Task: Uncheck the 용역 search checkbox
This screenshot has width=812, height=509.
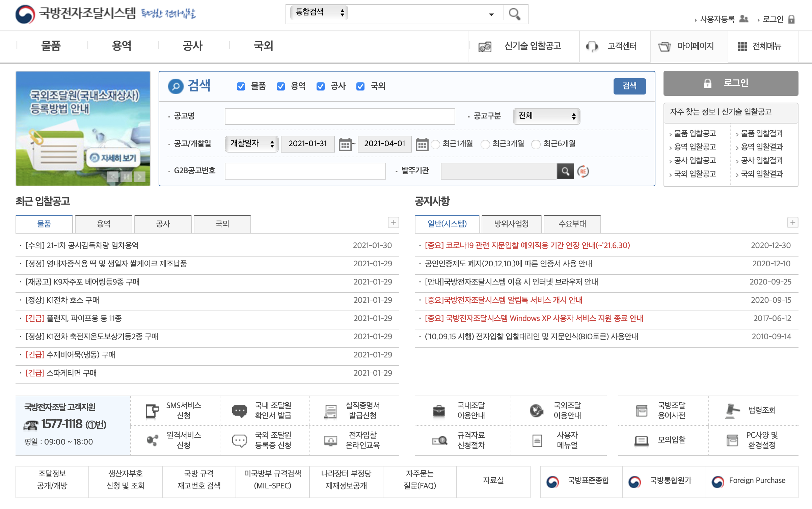Action: [x=280, y=86]
